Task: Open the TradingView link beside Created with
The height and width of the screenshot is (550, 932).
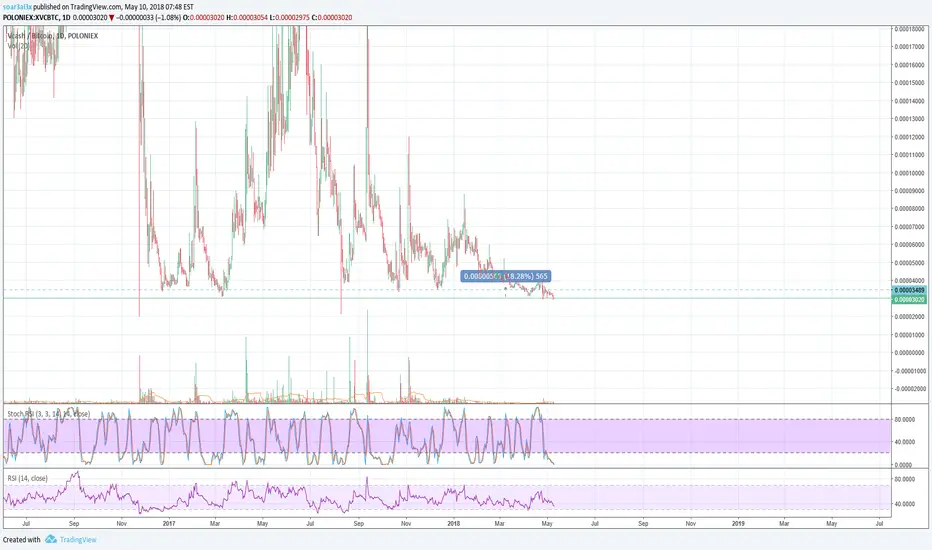Action: pos(78,539)
